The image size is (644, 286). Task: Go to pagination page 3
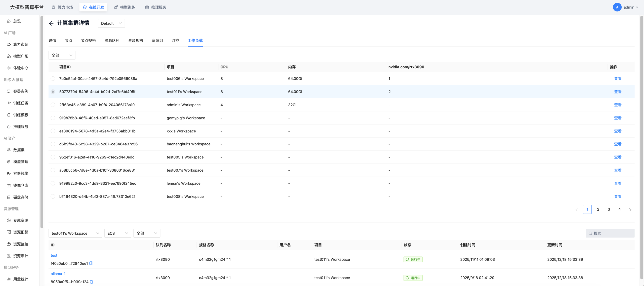[609, 209]
